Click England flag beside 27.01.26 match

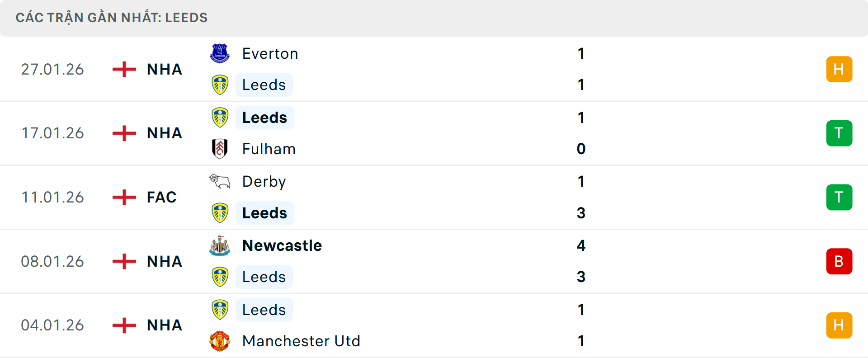124,70
